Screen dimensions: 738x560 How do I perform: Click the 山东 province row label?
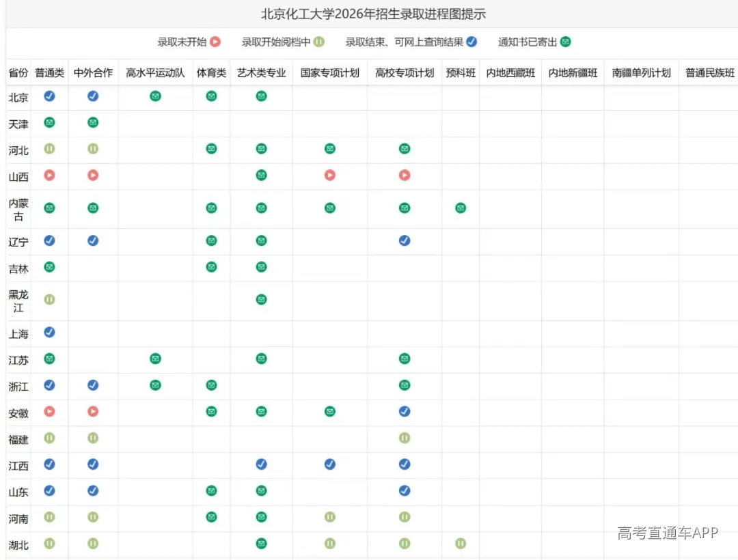click(x=18, y=492)
